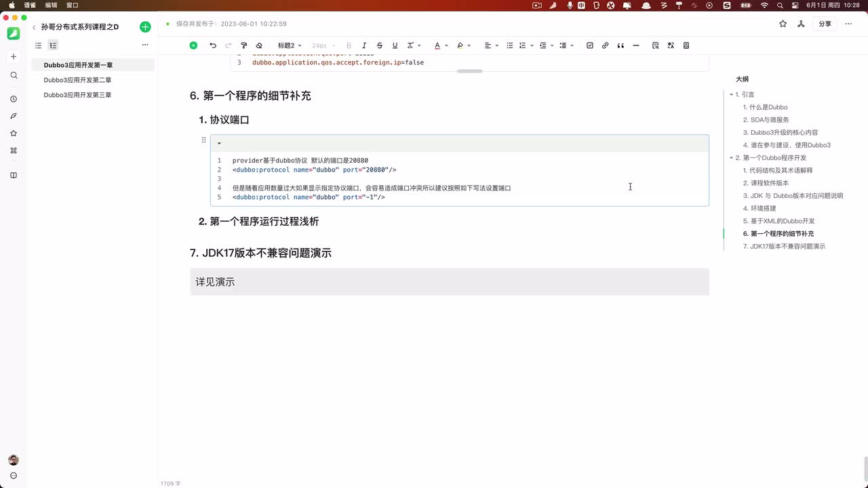Switch sidebar to tree outline view

pyautogui.click(x=53, y=45)
